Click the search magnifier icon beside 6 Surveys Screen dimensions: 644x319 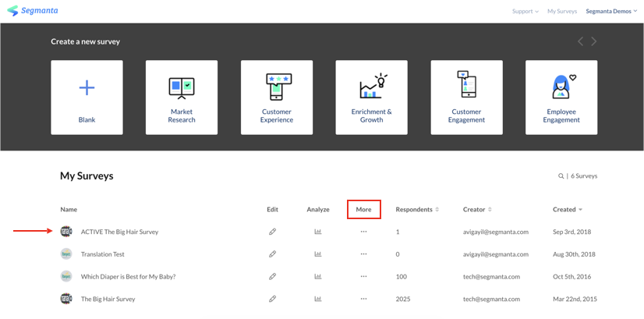561,176
